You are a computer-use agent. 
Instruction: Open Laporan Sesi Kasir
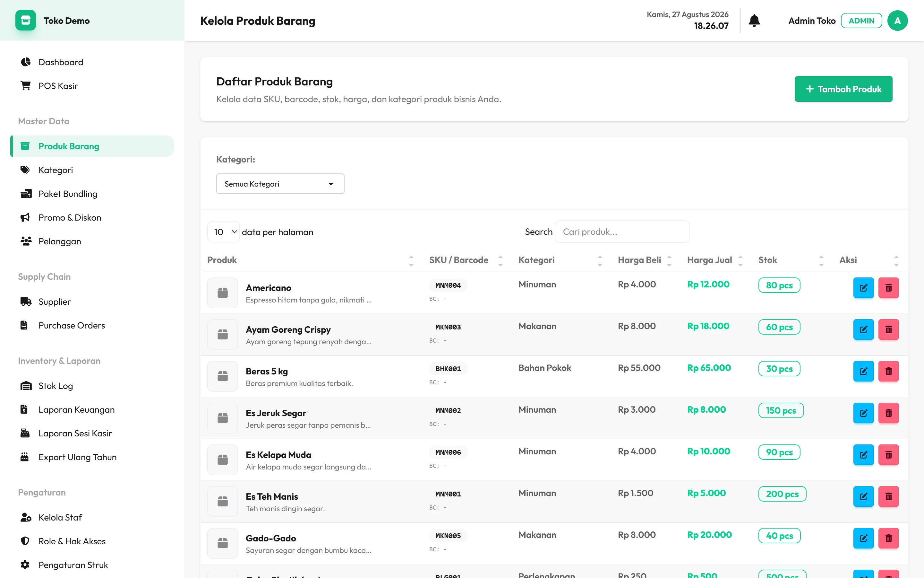(92, 433)
